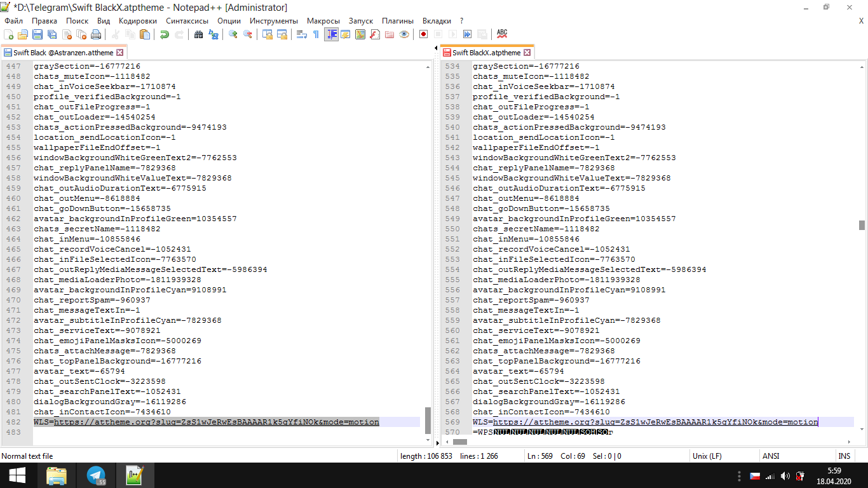Toggle synchronized vertical scrolling icon

coord(268,34)
